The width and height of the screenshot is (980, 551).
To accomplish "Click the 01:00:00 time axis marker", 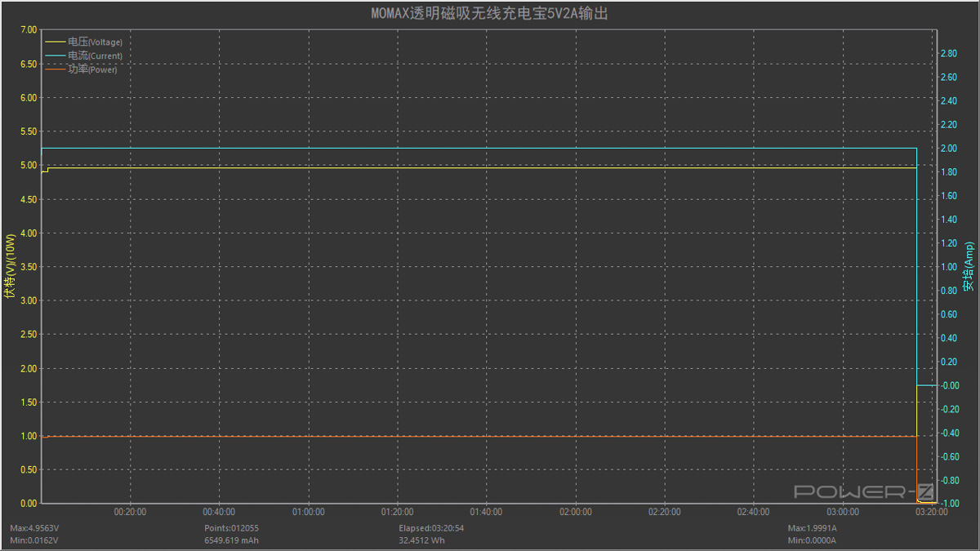I will [x=308, y=513].
